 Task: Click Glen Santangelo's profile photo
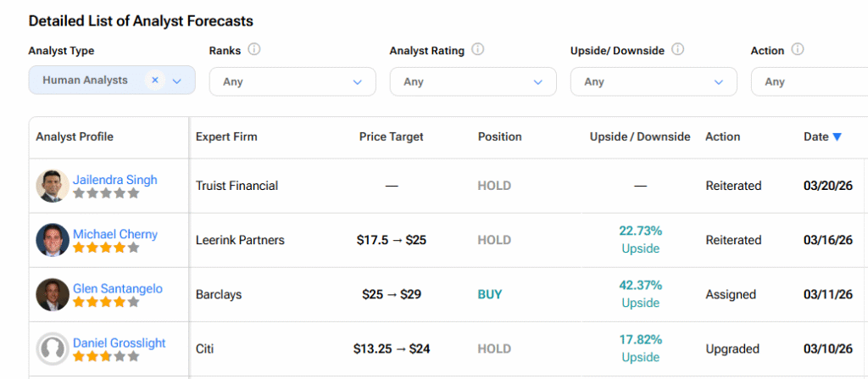click(x=53, y=294)
